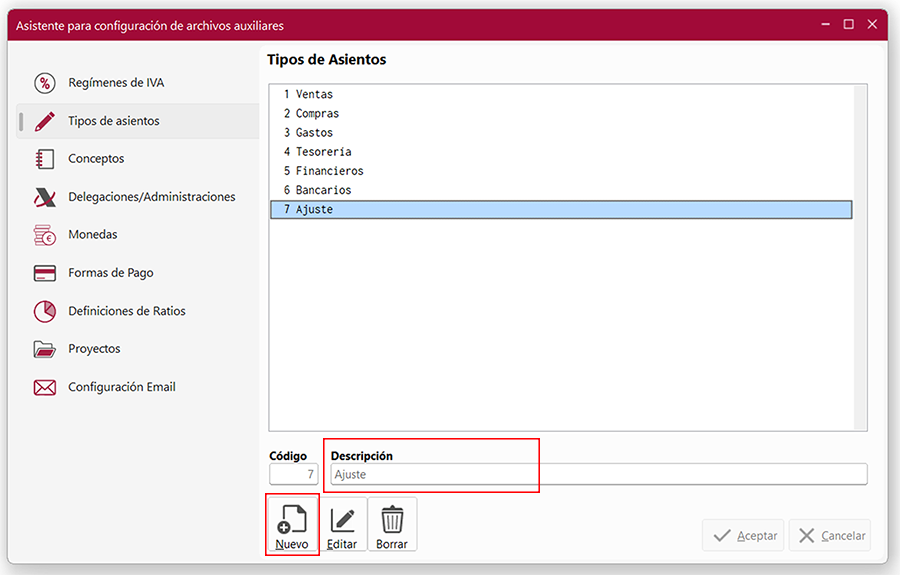This screenshot has width=900, height=575.
Task: Click the list's vertical scrollbar
Action: pyautogui.click(x=859, y=258)
